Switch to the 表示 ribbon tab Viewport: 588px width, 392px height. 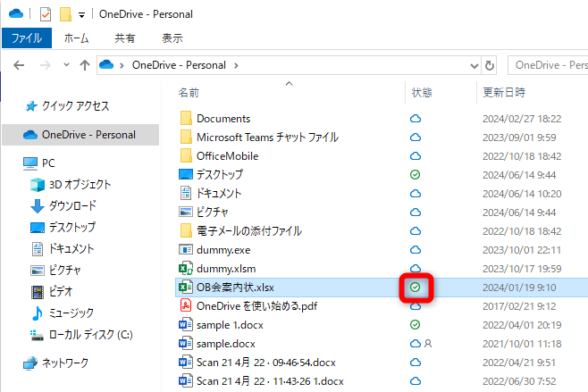172,38
